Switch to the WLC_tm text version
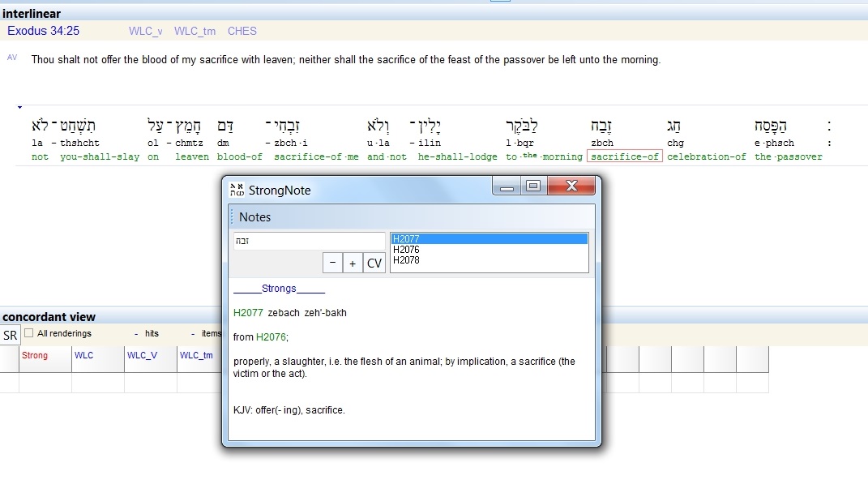This screenshot has height=497, width=868. tap(195, 31)
